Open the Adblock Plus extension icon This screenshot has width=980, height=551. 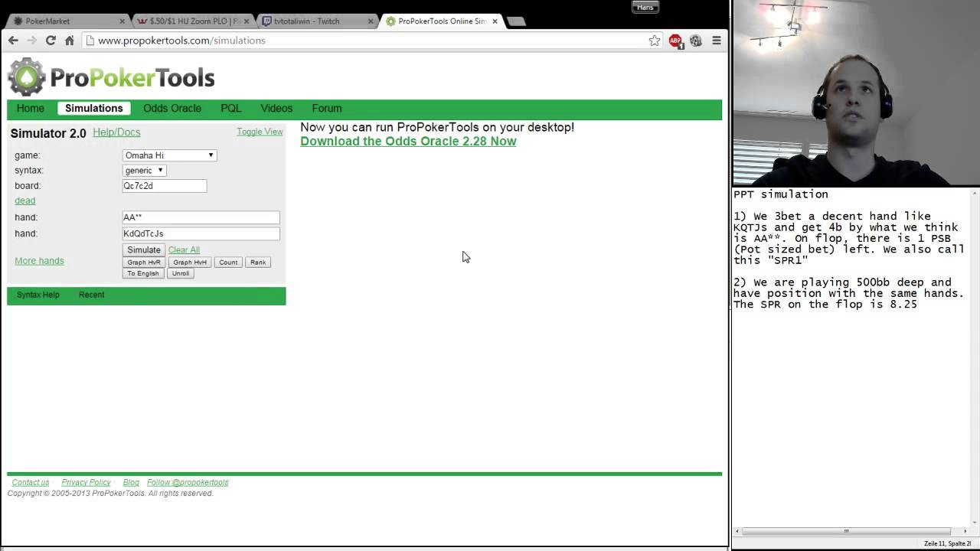(675, 41)
